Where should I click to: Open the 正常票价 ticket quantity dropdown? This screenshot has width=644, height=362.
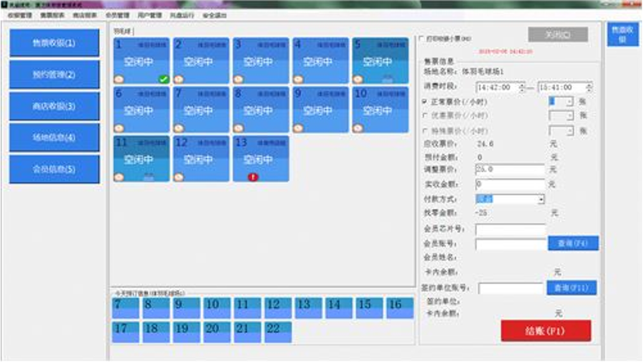click(x=569, y=101)
